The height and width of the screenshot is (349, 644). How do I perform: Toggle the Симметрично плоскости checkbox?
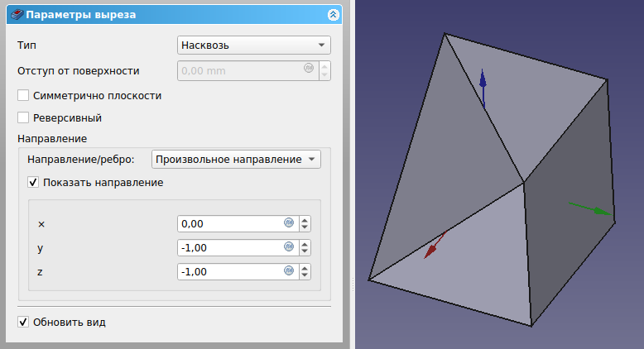[23, 96]
